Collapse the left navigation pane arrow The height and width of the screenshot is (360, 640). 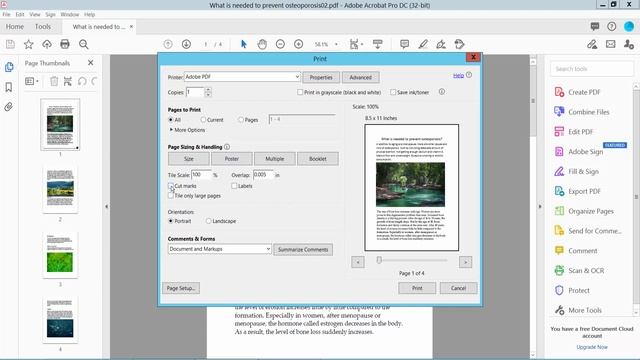tap(107, 207)
